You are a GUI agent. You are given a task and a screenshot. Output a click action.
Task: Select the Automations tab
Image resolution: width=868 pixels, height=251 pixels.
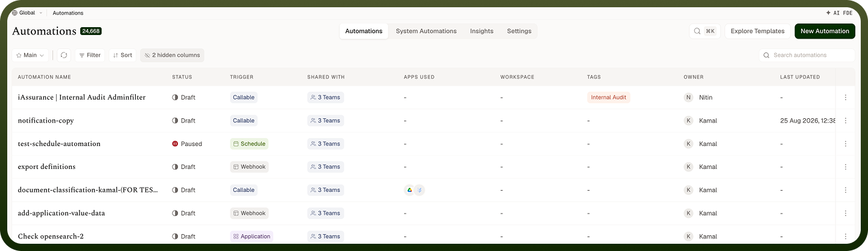[x=364, y=31]
